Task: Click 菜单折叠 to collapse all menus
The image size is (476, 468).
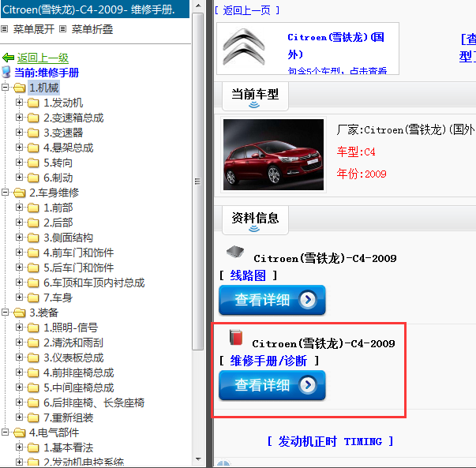Action: tap(92, 29)
